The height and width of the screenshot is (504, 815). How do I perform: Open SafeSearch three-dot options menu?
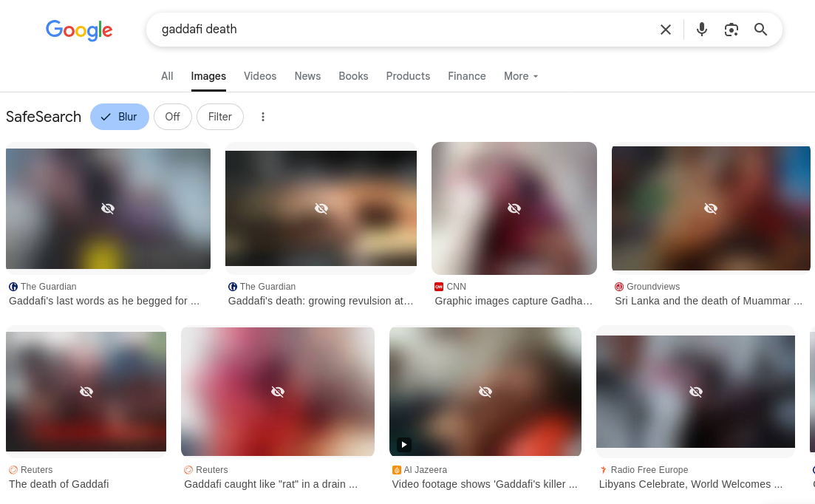click(263, 117)
